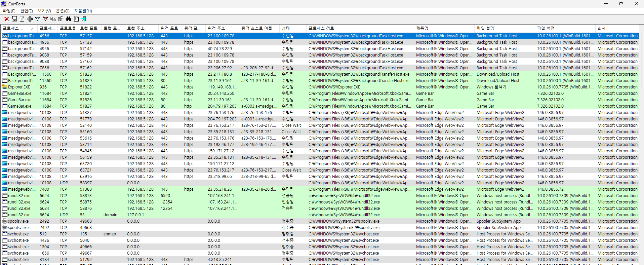The height and width of the screenshot is (265, 644).
Task: Click 'Windows 탐색기' file description cell
Action: [491, 87]
